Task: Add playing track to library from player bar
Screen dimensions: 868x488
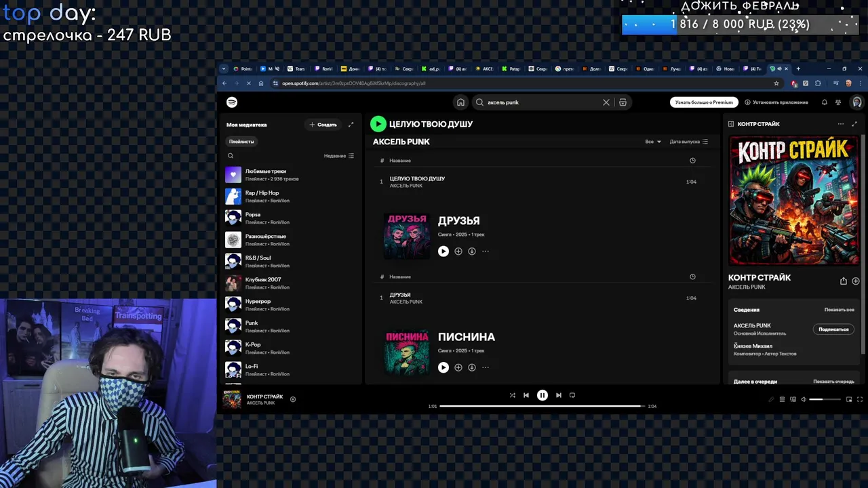Action: point(293,399)
